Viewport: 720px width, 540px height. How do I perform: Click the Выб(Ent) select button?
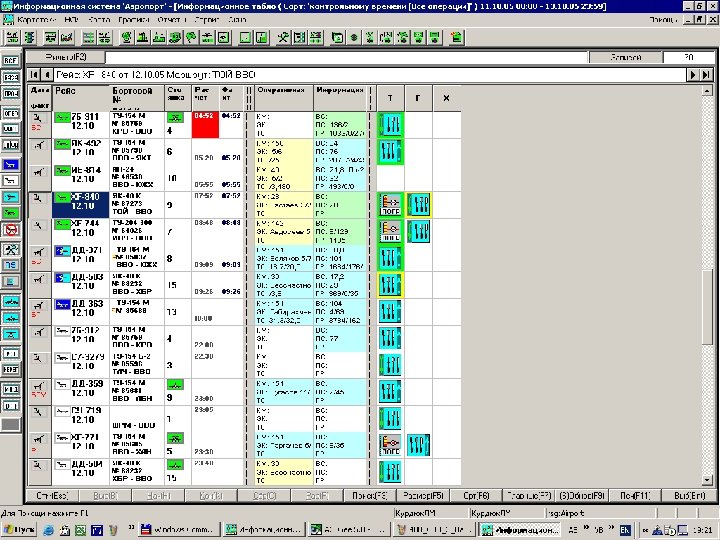689,496
